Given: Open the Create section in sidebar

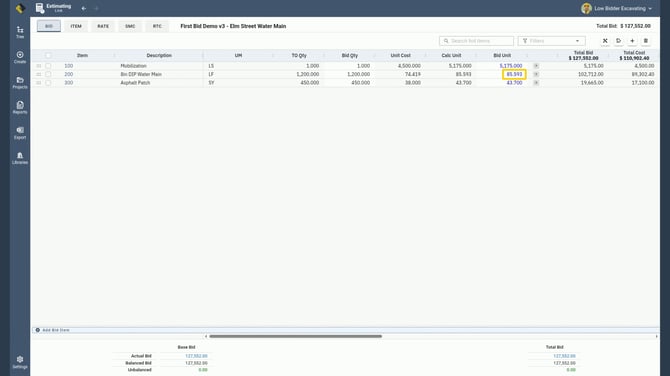Looking at the screenshot, I should 20,57.
